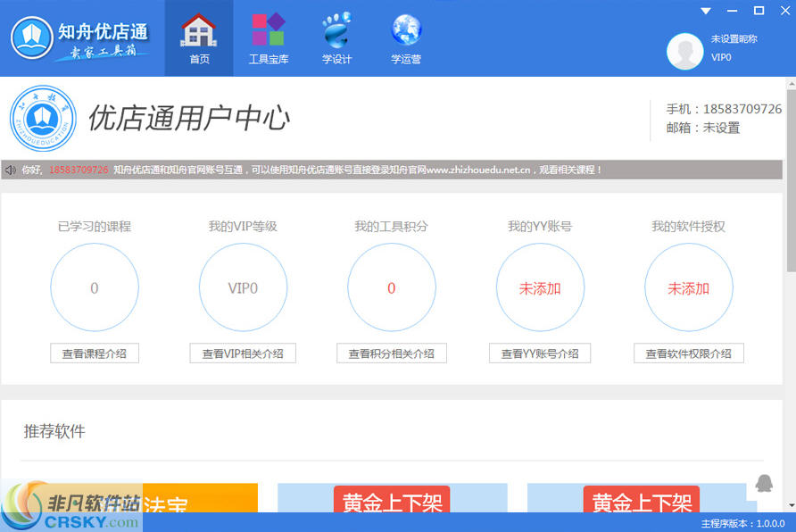Open the 首页 home tab
This screenshot has width=796, height=532.
(199, 38)
